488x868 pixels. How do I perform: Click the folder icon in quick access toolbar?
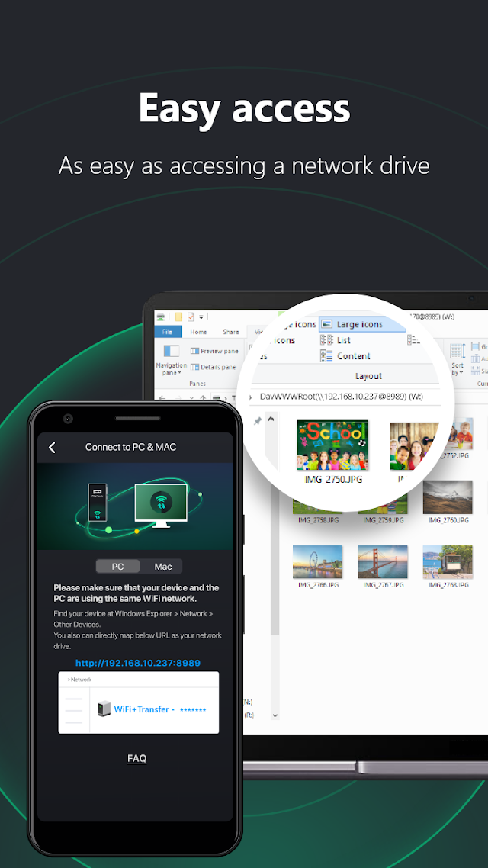click(178, 317)
